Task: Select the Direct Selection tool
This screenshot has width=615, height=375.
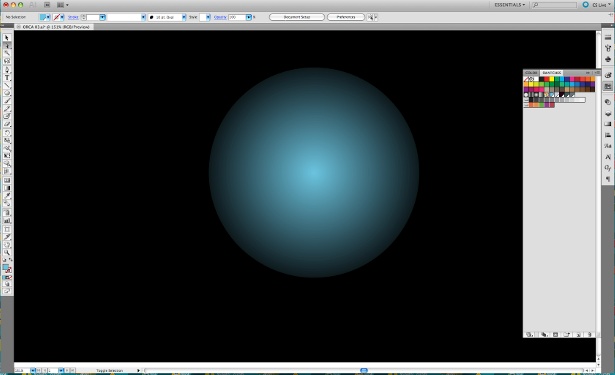Action: pyautogui.click(x=7, y=46)
